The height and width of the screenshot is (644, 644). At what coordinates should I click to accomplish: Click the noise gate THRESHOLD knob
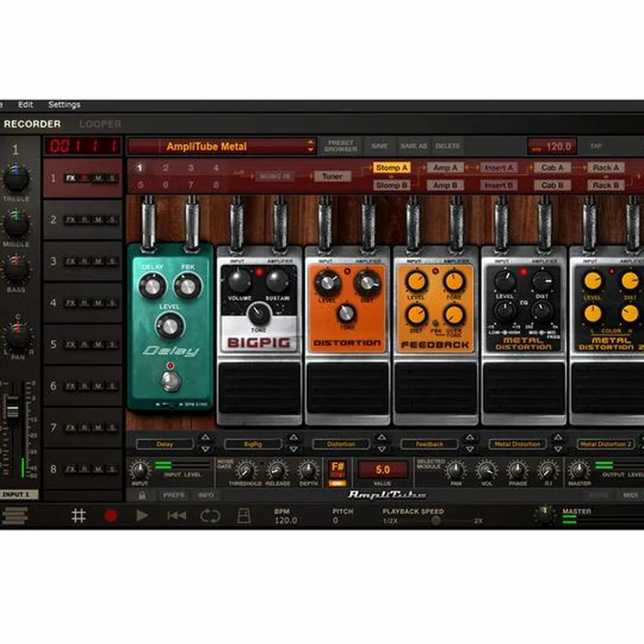point(245,470)
